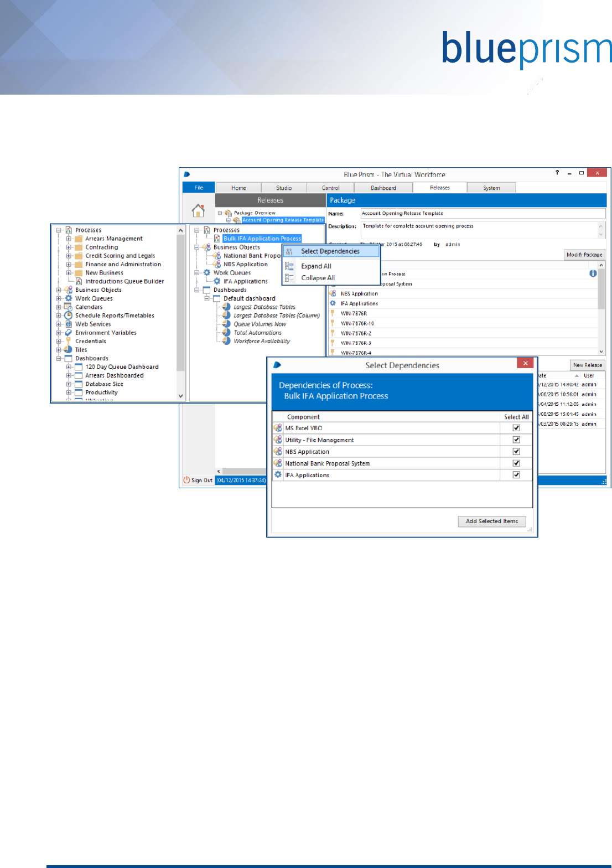Click the home icon in the Releases sidebar

click(x=198, y=210)
